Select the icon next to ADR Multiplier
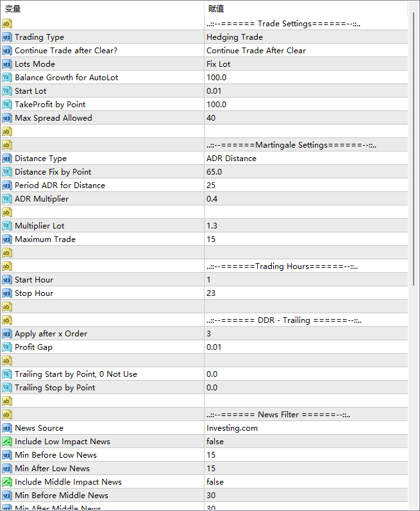The width and height of the screenshot is (420, 511). pyautogui.click(x=7, y=199)
